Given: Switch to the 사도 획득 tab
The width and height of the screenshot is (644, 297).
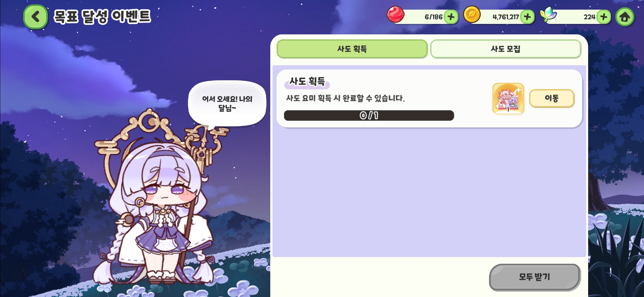Looking at the screenshot, I should point(352,49).
